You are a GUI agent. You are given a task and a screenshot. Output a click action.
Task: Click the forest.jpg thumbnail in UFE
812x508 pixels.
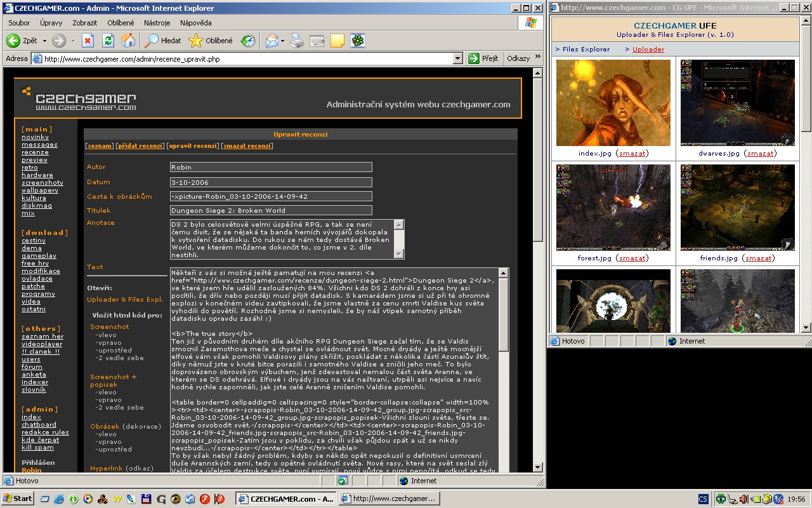pyautogui.click(x=613, y=208)
